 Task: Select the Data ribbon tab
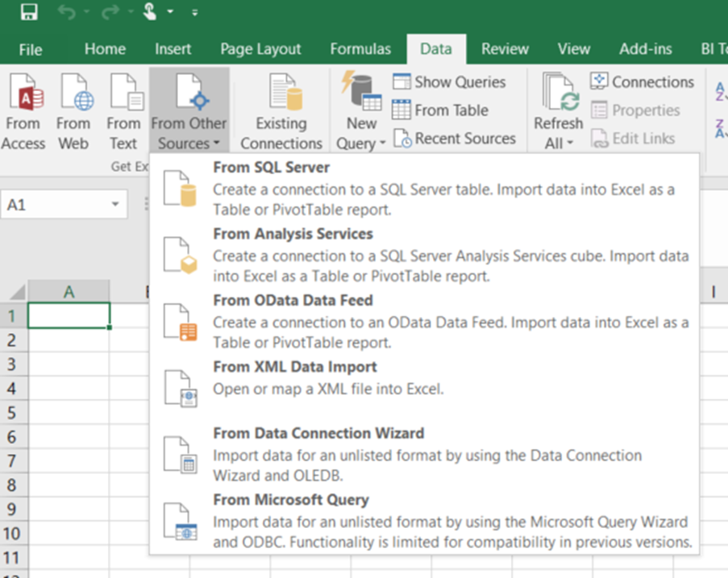click(436, 48)
